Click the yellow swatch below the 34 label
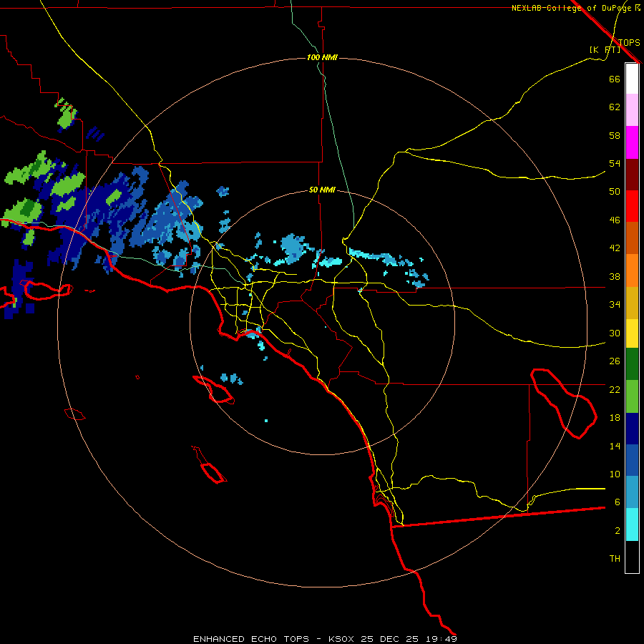 pyautogui.click(x=632, y=333)
